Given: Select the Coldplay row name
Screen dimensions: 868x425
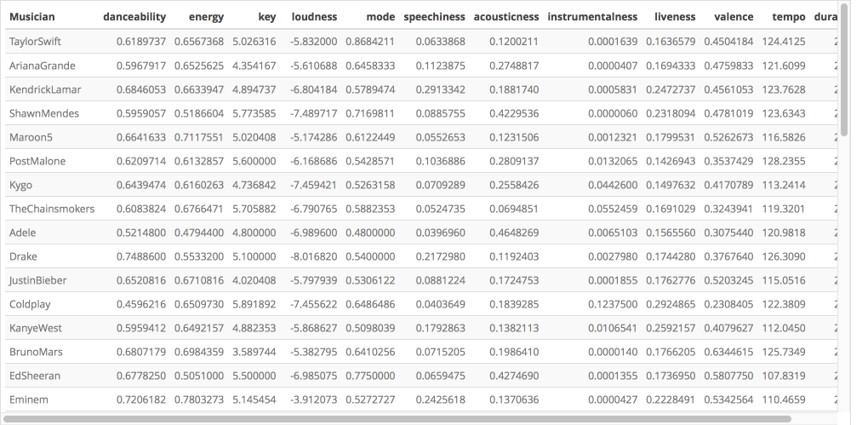Looking at the screenshot, I should (x=30, y=304).
